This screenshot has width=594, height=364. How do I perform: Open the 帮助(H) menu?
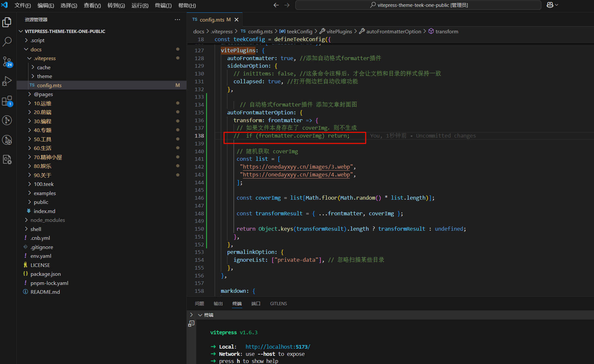click(x=187, y=5)
